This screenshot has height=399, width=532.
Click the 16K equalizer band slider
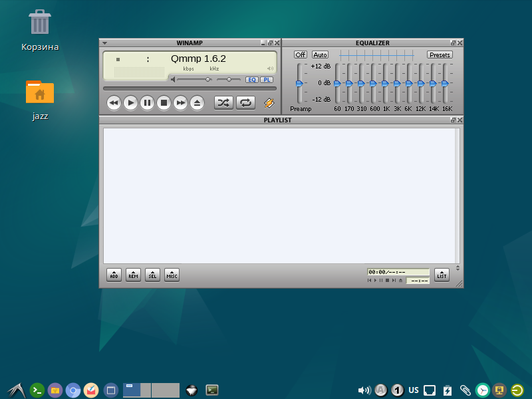pos(445,83)
